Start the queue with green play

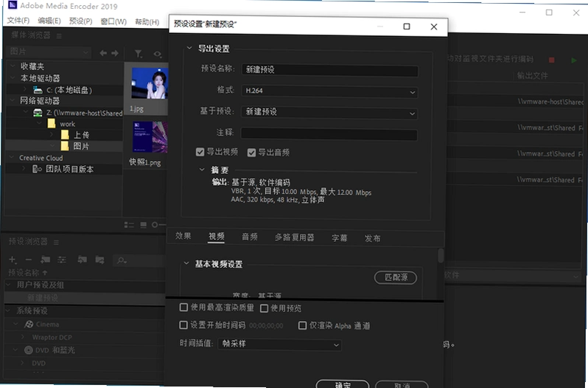pos(573,60)
